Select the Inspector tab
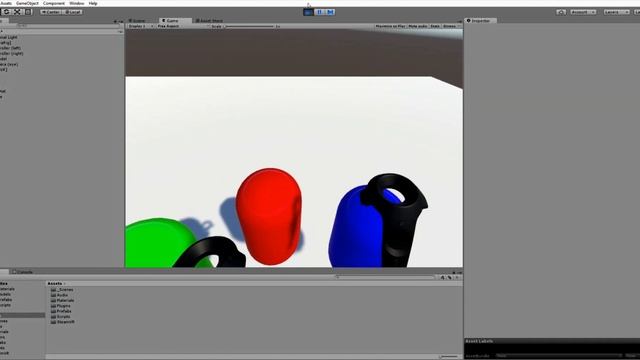Screen dimensions: 640x360 tap(480, 20)
